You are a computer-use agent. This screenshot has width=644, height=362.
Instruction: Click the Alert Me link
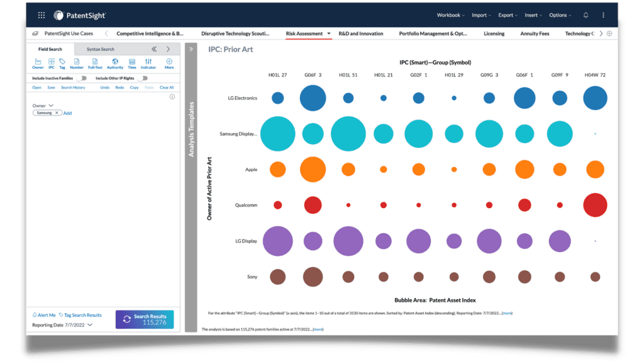click(x=45, y=315)
